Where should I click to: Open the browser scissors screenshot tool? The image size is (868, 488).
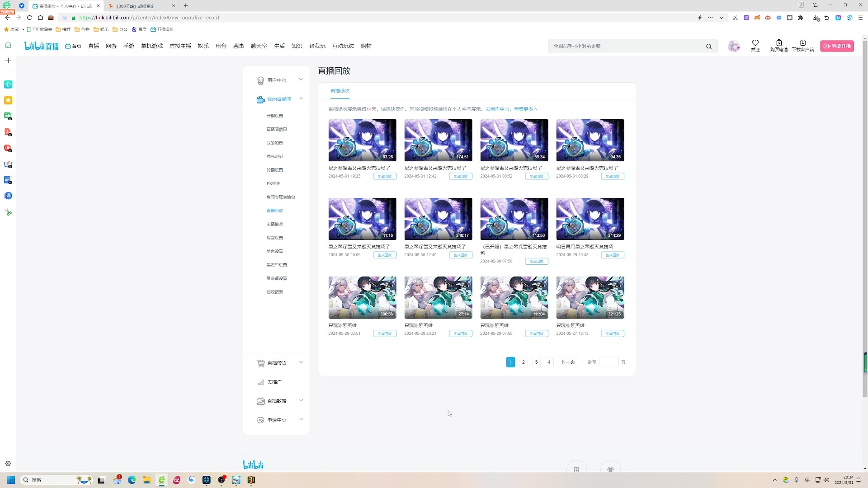point(736,18)
